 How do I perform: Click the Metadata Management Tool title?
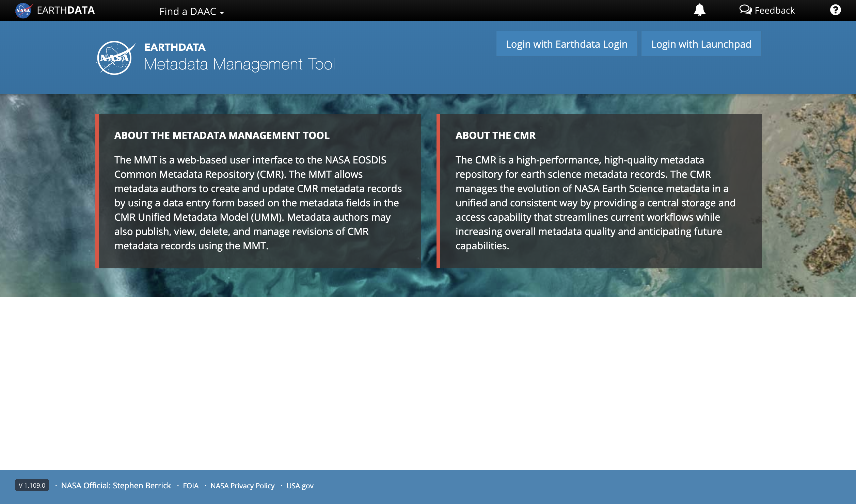[239, 64]
